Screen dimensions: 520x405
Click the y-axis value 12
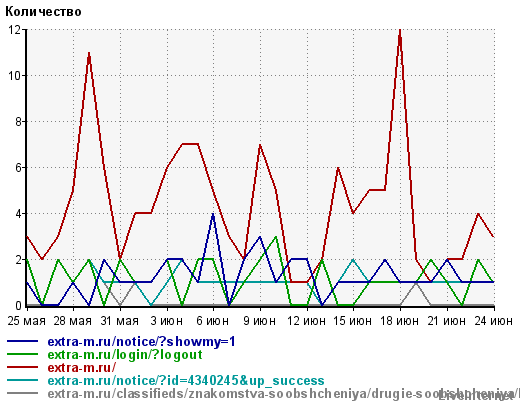pos(15,30)
